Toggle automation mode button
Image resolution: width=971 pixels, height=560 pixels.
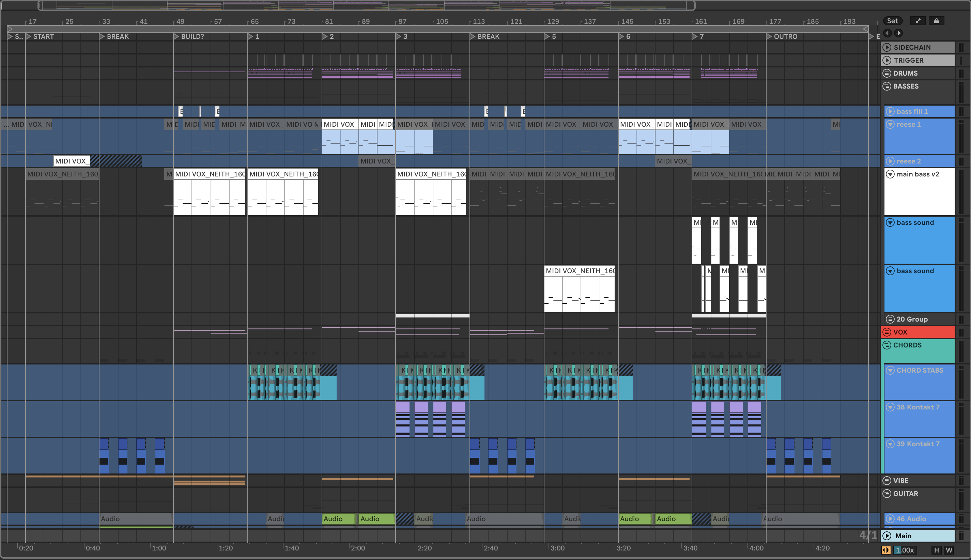point(918,21)
